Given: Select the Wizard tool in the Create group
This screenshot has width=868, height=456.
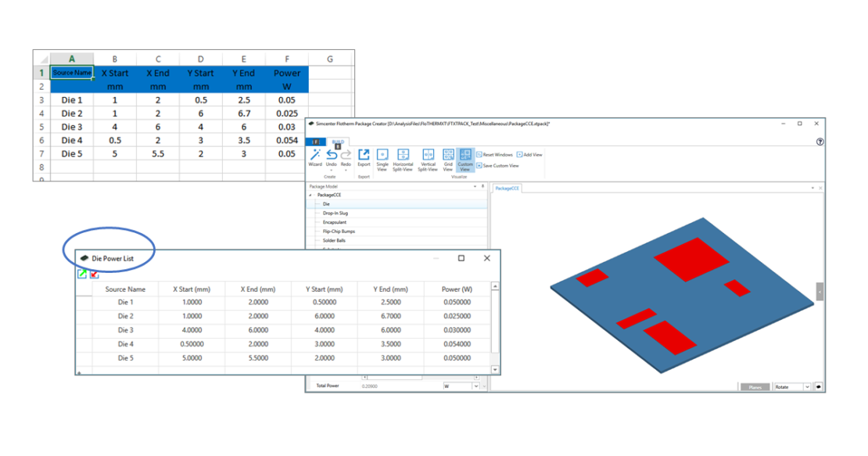Looking at the screenshot, I should coord(317,155).
